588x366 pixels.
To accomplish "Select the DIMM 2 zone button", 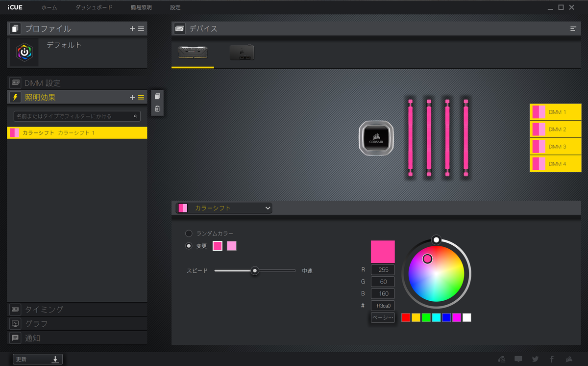I will pyautogui.click(x=555, y=130).
